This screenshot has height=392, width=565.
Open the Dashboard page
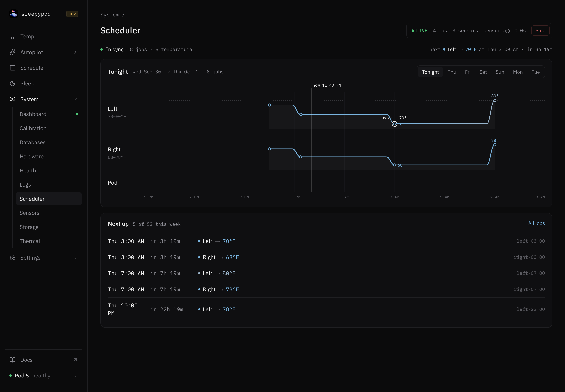[x=49, y=114]
